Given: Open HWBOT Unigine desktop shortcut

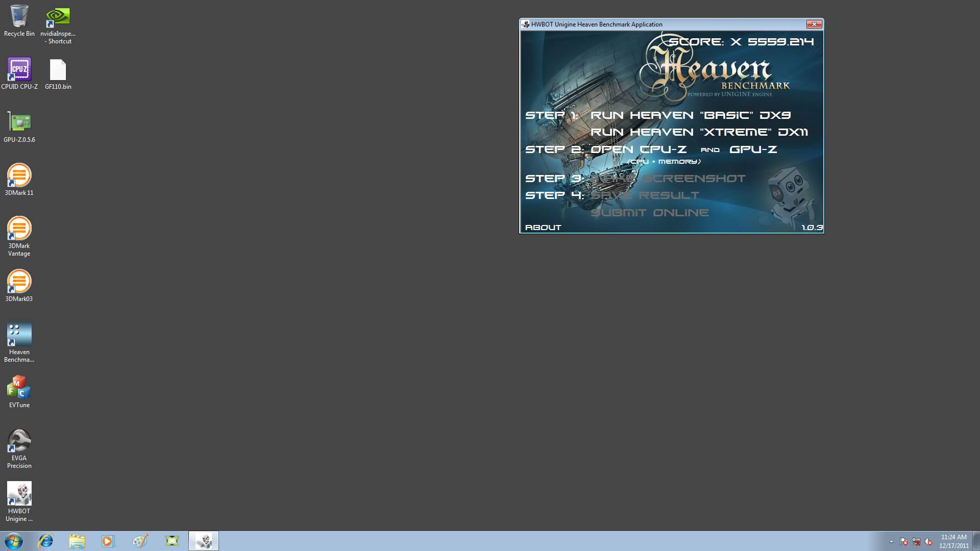Looking at the screenshot, I should coord(19,502).
